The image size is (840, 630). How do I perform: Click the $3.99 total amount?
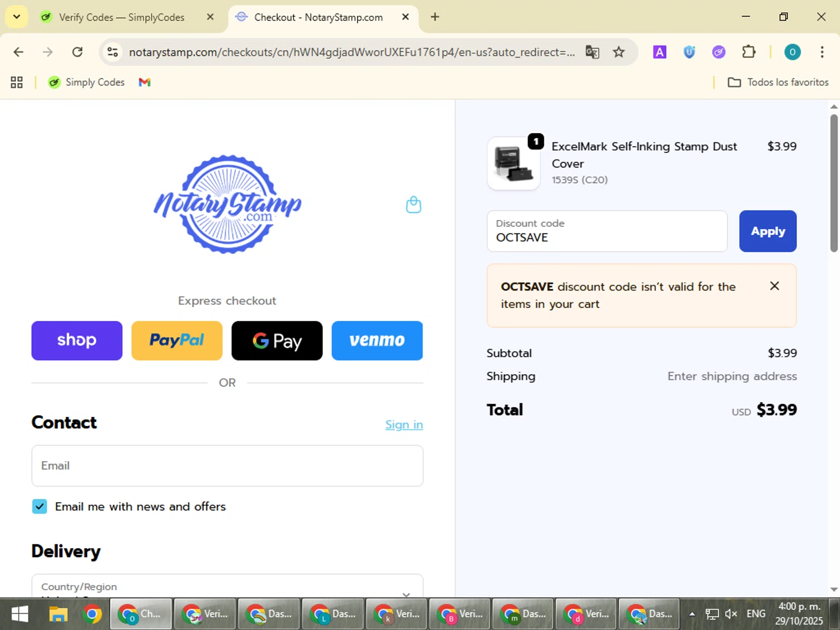tap(776, 410)
